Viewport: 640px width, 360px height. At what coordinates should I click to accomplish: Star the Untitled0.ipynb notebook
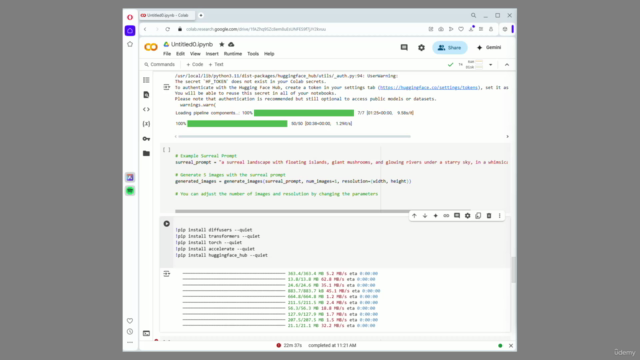click(222, 44)
